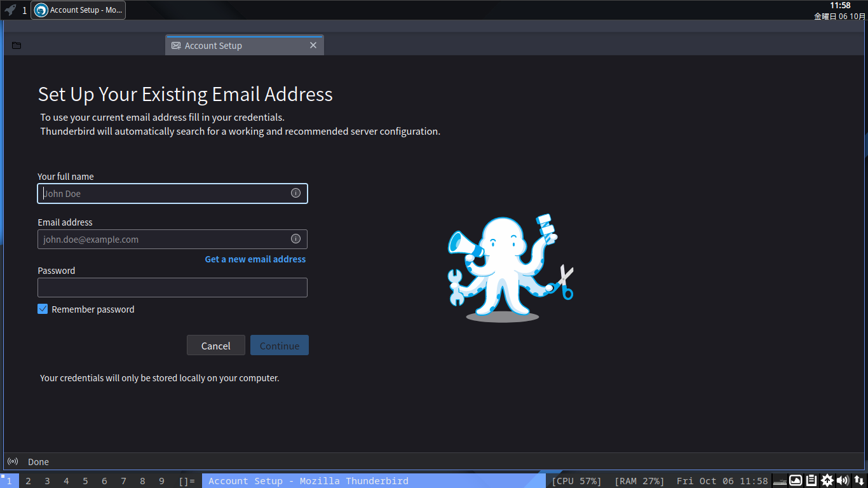Focus the Your full name field
Viewport: 868px width, 488px height.
[x=172, y=193]
